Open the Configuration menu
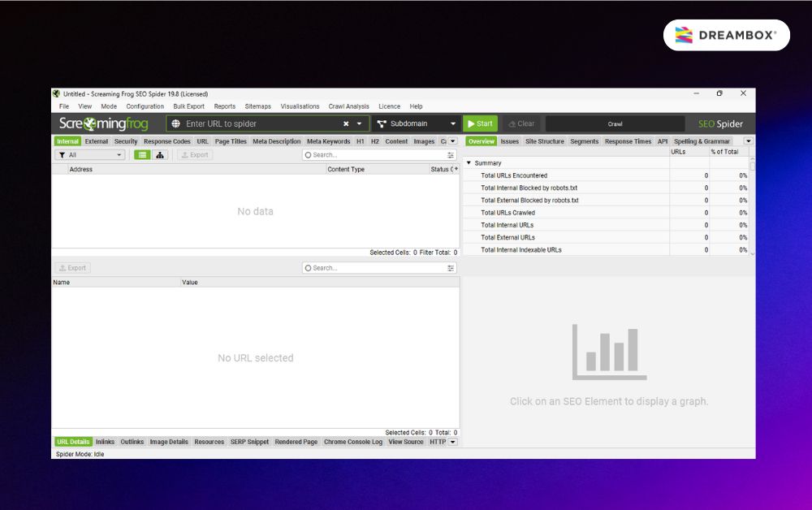 (x=145, y=106)
